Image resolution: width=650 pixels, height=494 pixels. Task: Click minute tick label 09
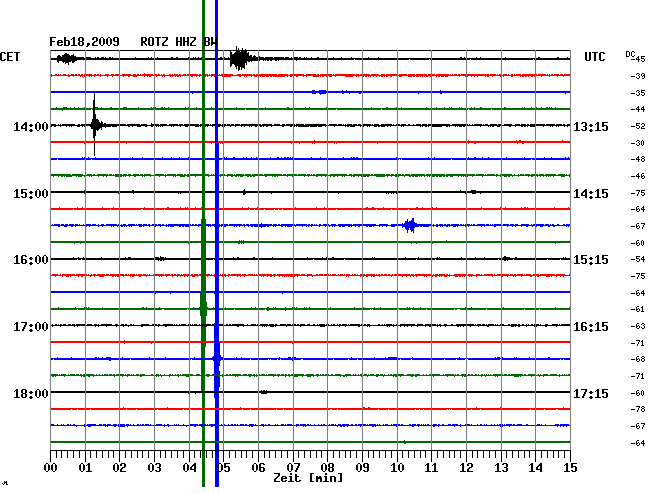coord(362,468)
